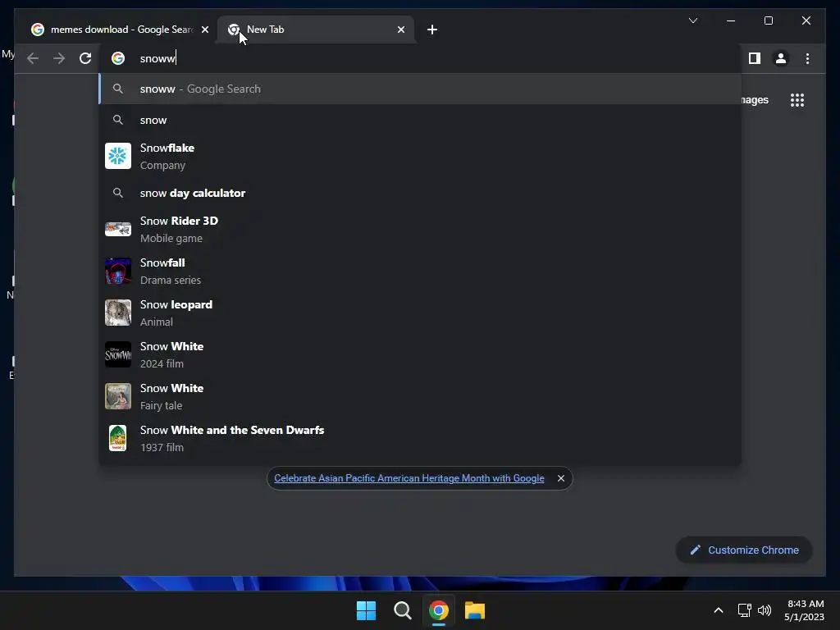Click the Snowflake logo thumbnail
This screenshot has width=840, height=630.
coord(118,156)
